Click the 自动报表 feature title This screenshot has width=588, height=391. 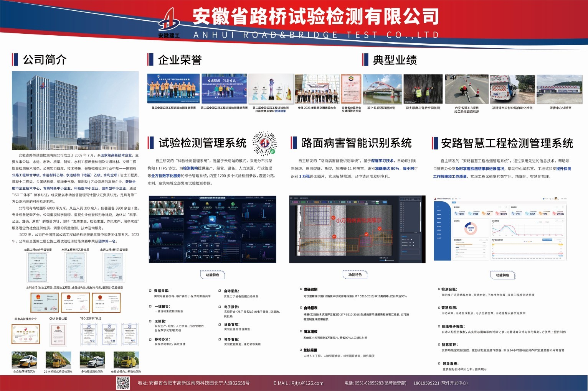311,308
